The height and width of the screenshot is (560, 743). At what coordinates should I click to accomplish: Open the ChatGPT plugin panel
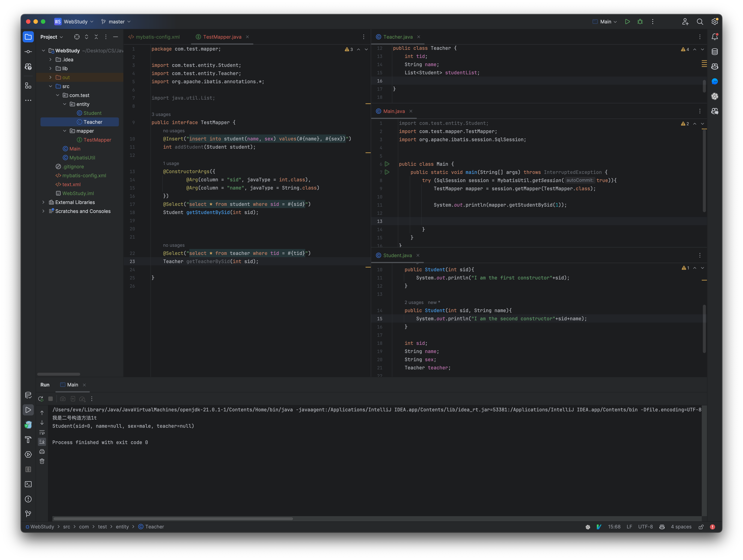click(x=715, y=96)
